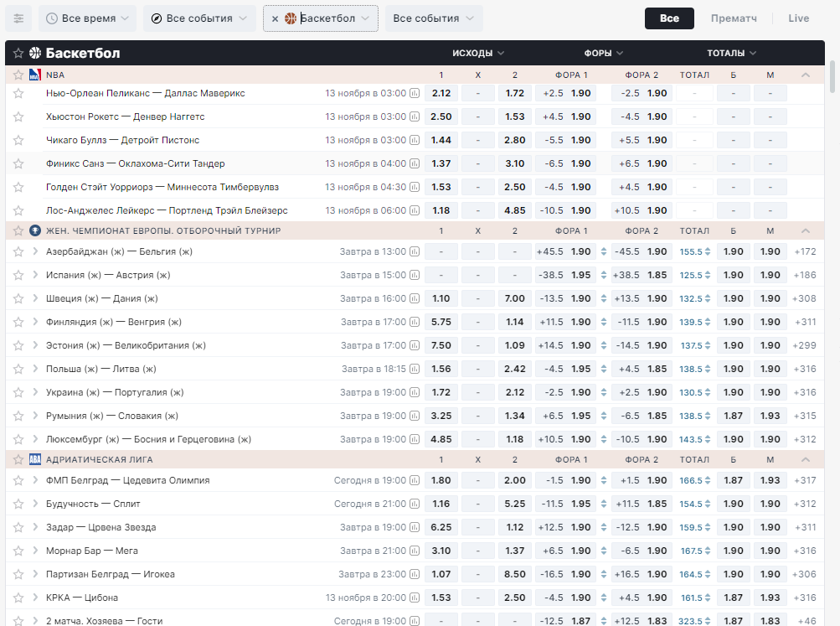
Task: Open the second Все события dropdown
Action: point(434,18)
